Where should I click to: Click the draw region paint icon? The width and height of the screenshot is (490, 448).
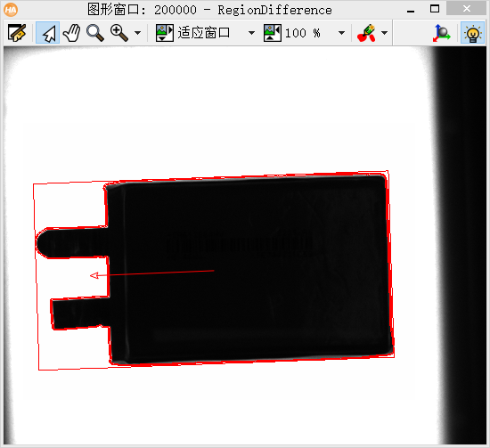[x=366, y=32]
